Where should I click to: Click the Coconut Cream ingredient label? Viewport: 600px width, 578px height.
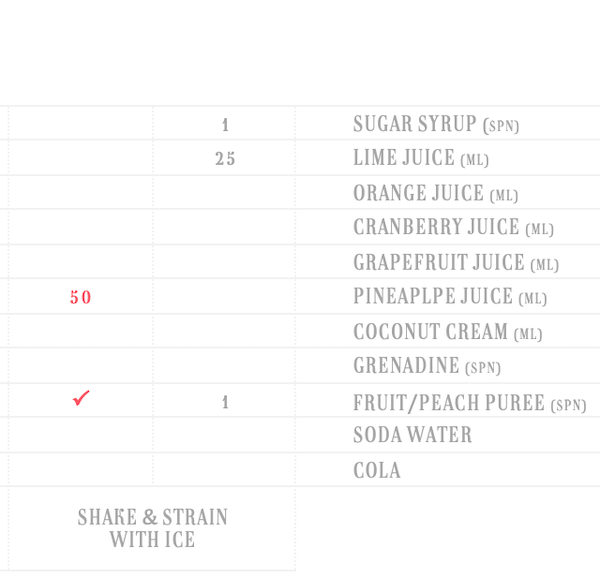tap(446, 332)
